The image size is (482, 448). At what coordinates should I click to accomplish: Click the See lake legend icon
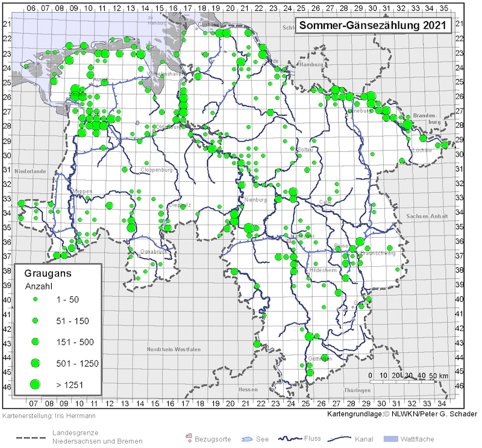pos(245,438)
